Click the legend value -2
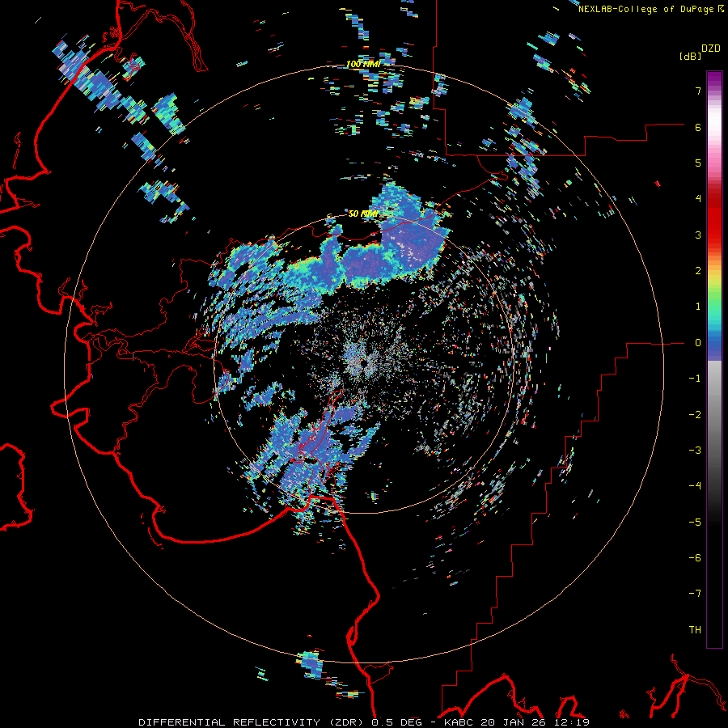 pyautogui.click(x=695, y=415)
